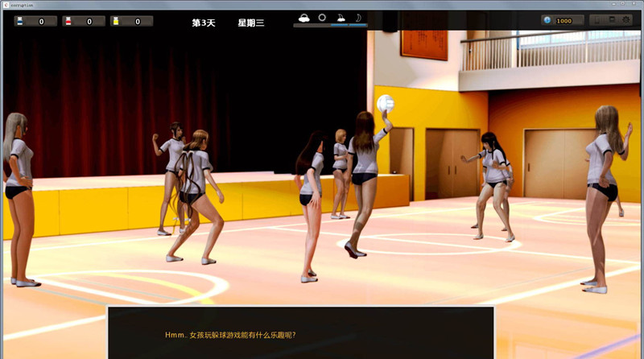Image resolution: width=644 pixels, height=359 pixels.
Task: Click the corruption window title icon
Action: 6,5
